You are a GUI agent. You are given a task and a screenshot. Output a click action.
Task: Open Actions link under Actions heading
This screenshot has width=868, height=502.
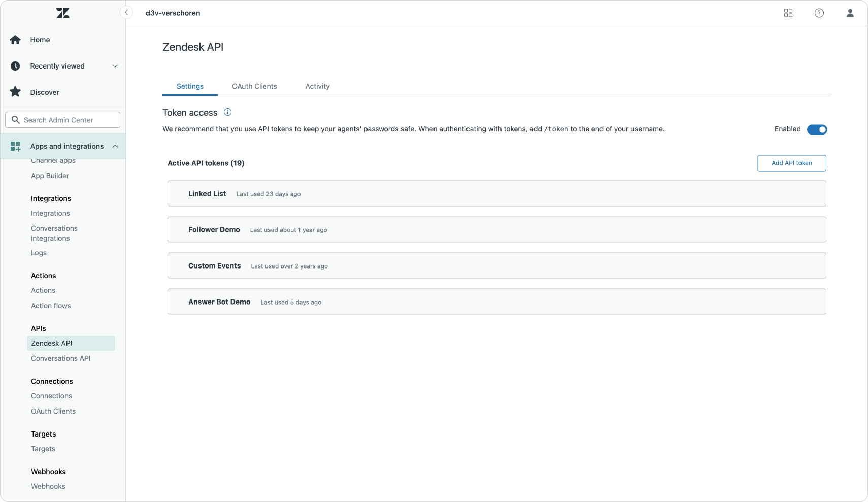pos(43,290)
